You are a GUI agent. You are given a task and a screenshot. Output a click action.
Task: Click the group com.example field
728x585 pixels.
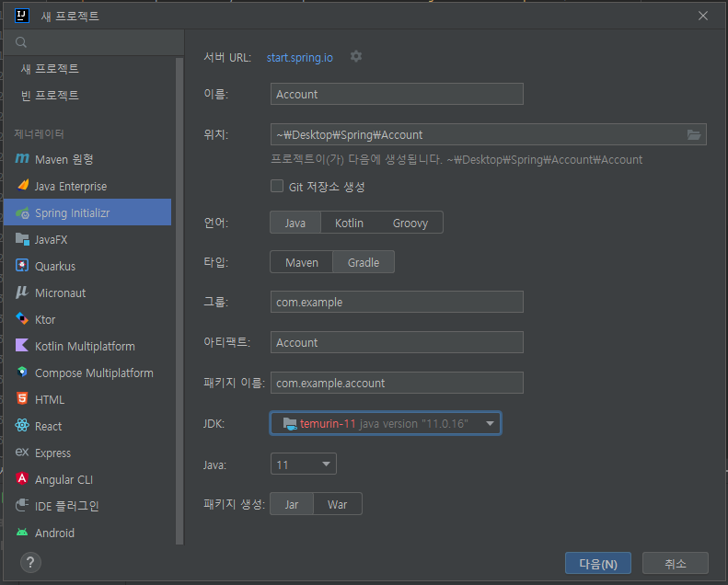397,302
